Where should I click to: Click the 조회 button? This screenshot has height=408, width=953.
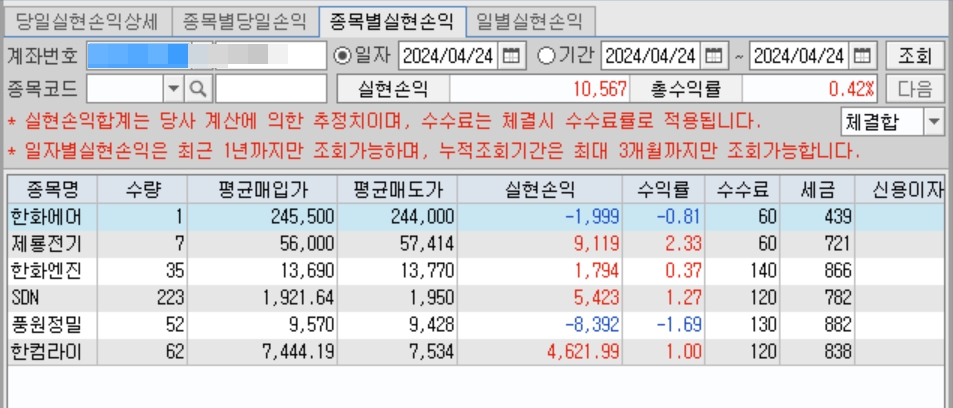(x=915, y=57)
